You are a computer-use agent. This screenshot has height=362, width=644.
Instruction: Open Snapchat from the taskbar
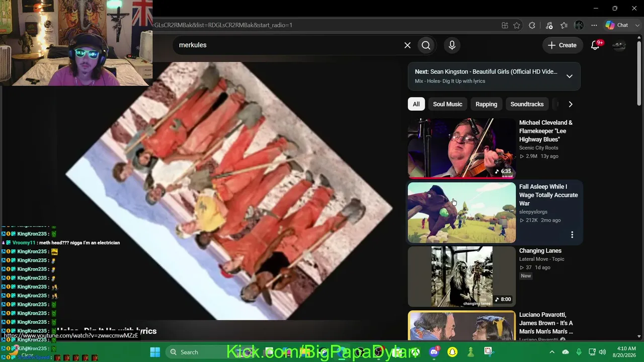(452, 352)
